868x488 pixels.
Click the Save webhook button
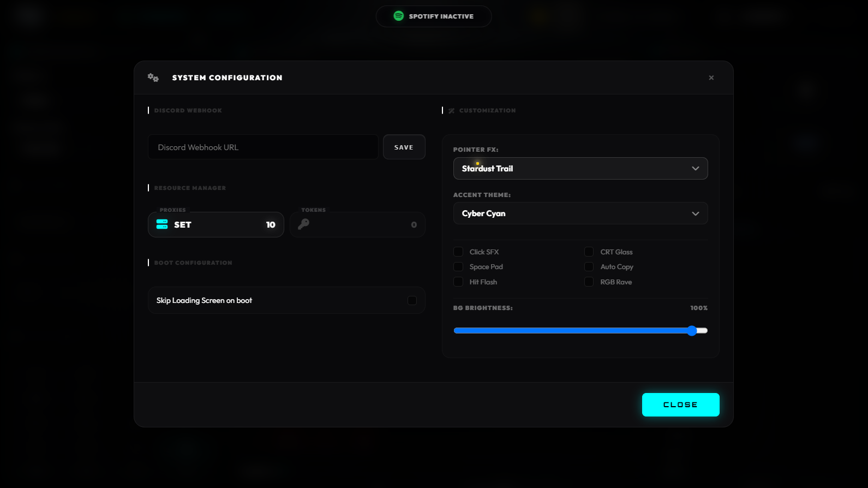click(x=404, y=147)
